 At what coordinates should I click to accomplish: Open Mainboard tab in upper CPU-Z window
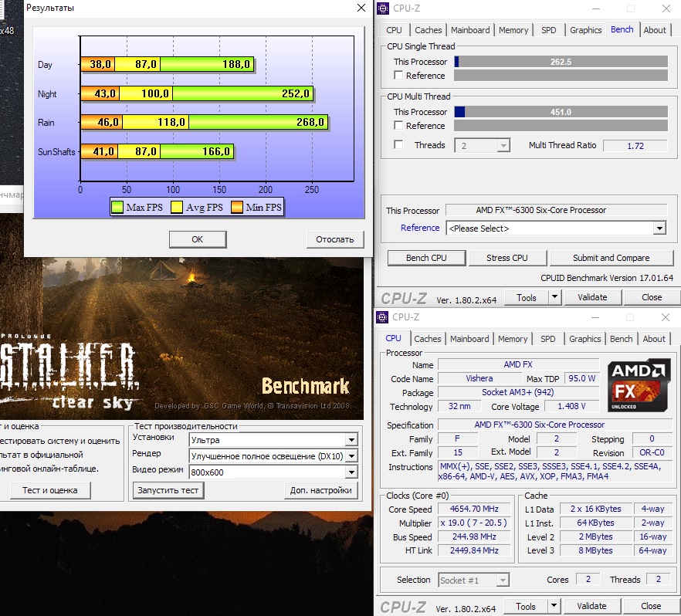(x=470, y=30)
